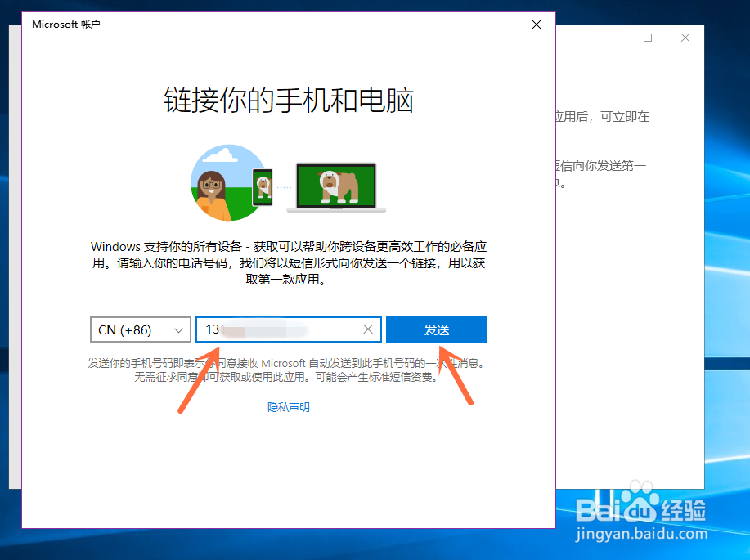Click into the phone number input field

(x=289, y=329)
